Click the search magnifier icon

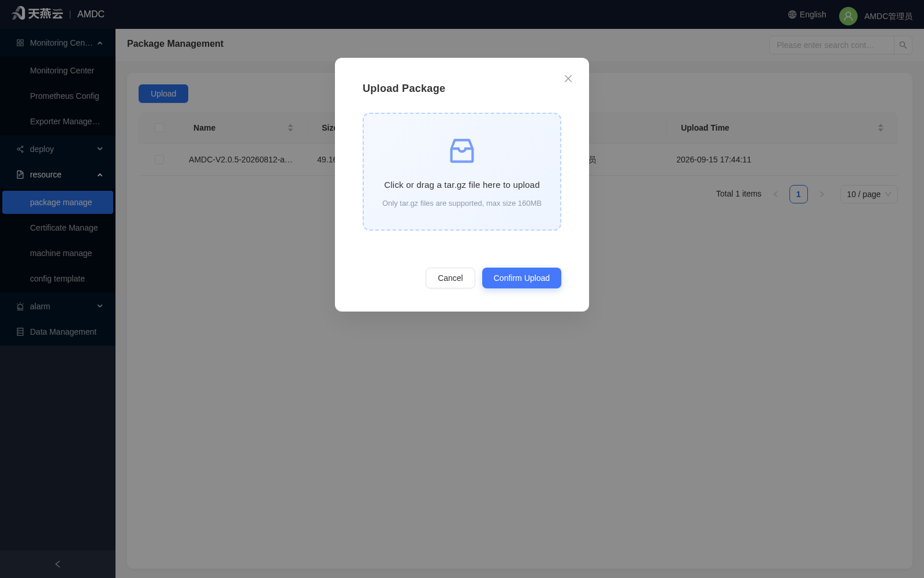tap(903, 45)
